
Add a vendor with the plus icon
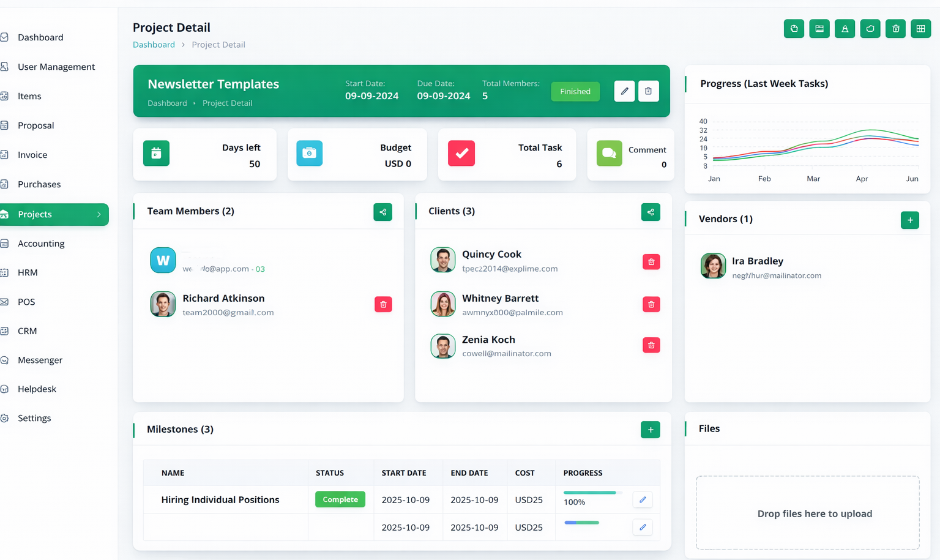tap(909, 220)
